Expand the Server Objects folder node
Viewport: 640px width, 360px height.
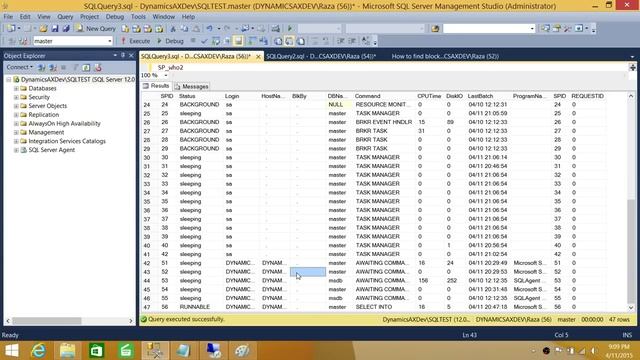click(x=16, y=106)
